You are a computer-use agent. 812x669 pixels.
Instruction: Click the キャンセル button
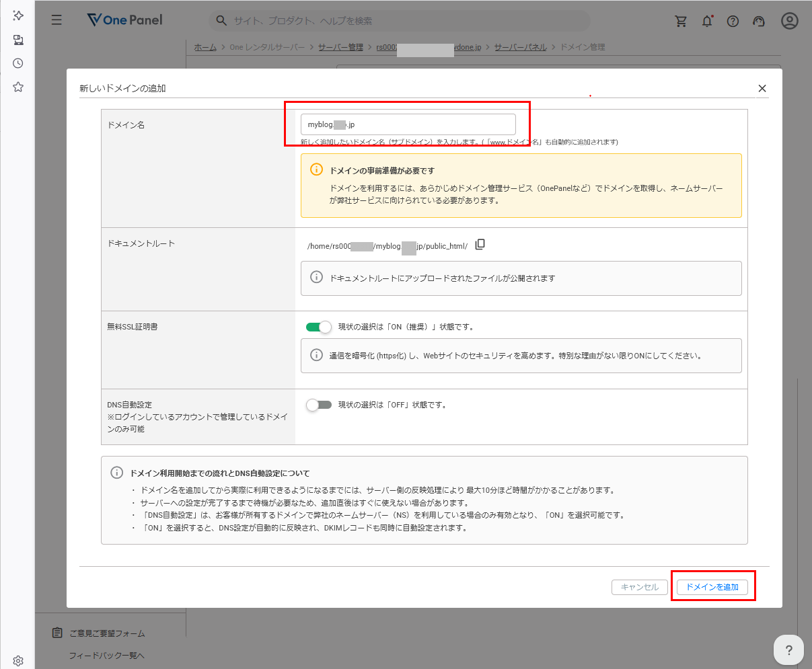[x=639, y=587]
